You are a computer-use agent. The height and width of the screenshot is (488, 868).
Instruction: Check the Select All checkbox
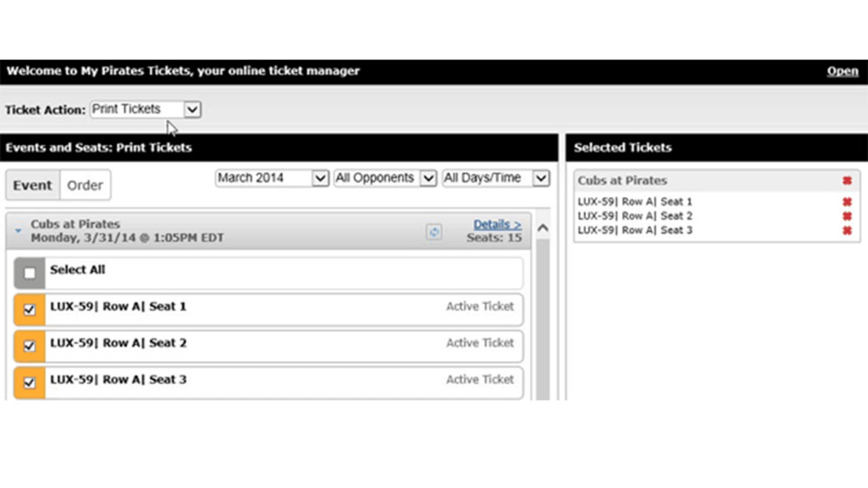[x=29, y=273]
